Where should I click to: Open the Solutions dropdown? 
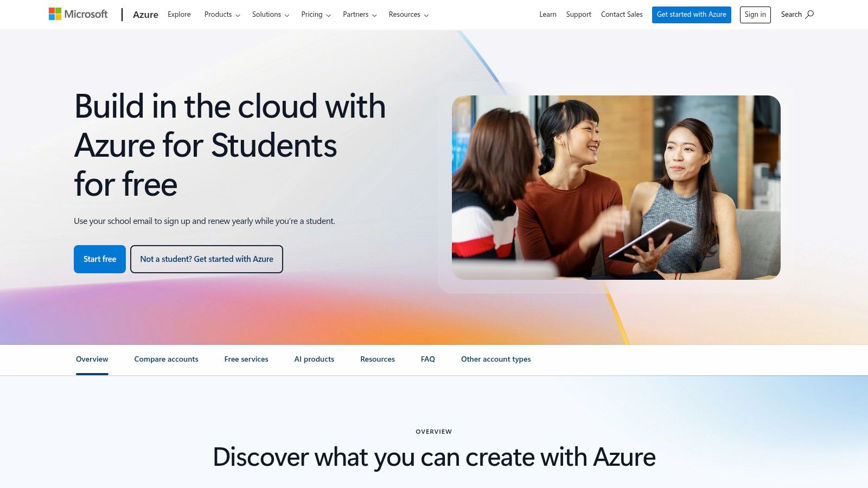tap(270, 15)
